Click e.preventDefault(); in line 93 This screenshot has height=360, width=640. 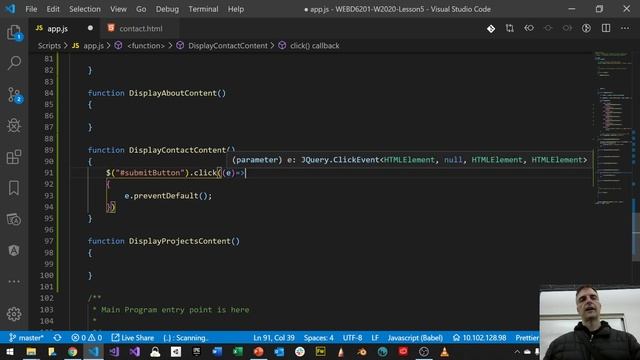168,196
